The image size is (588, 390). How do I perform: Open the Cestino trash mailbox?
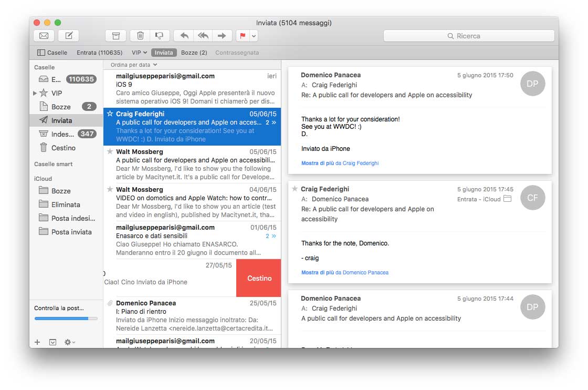pos(66,148)
